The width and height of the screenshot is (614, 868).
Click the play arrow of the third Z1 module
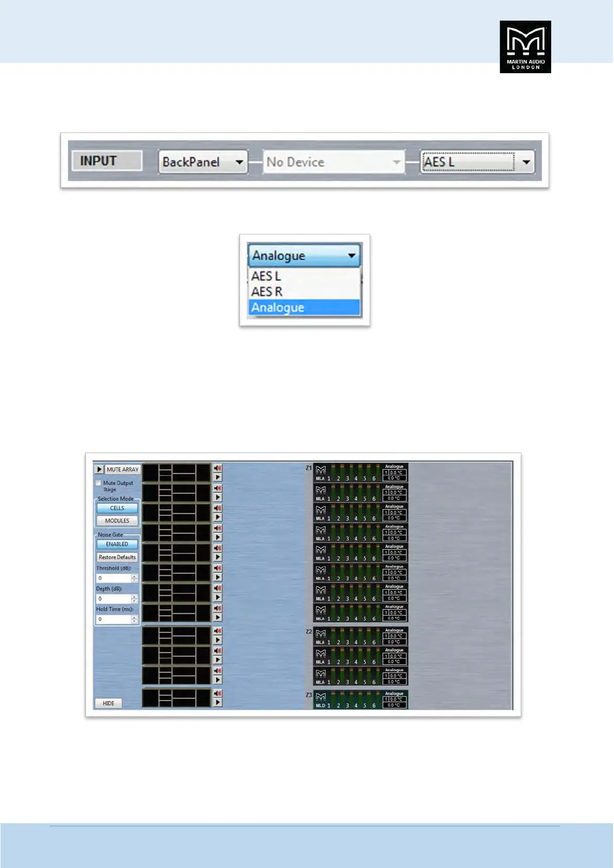tap(218, 518)
